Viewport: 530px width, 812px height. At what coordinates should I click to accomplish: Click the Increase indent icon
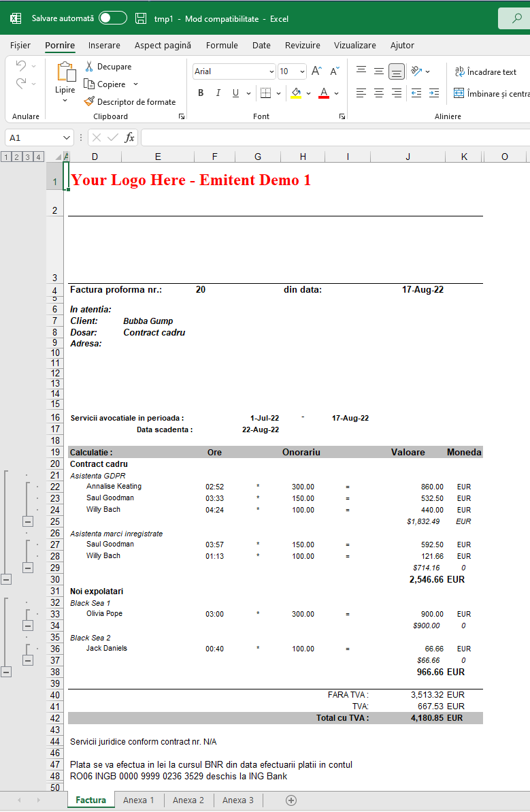click(434, 93)
